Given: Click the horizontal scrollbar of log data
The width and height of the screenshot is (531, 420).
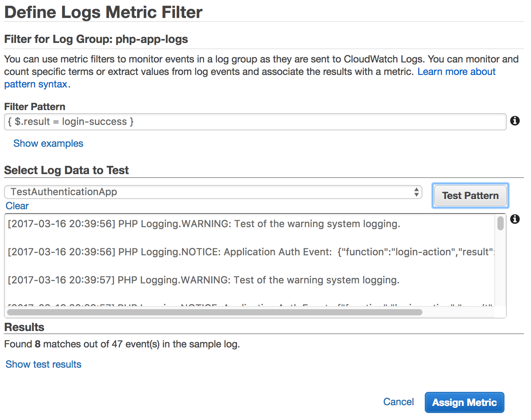Looking at the screenshot, I should click(x=215, y=312).
